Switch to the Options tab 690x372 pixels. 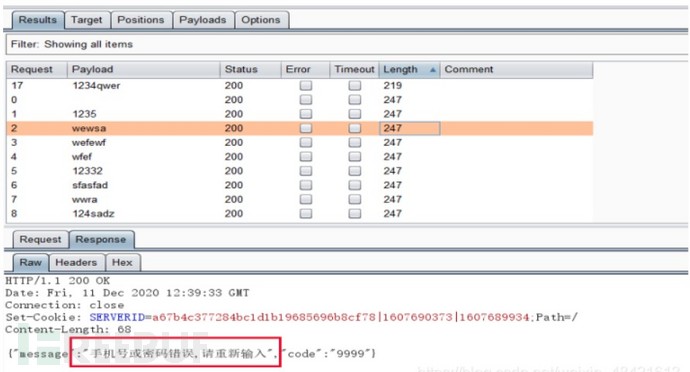click(261, 20)
